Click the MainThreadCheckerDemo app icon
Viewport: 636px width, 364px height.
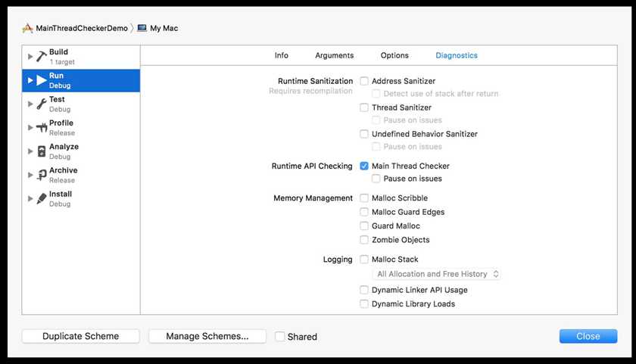point(27,28)
